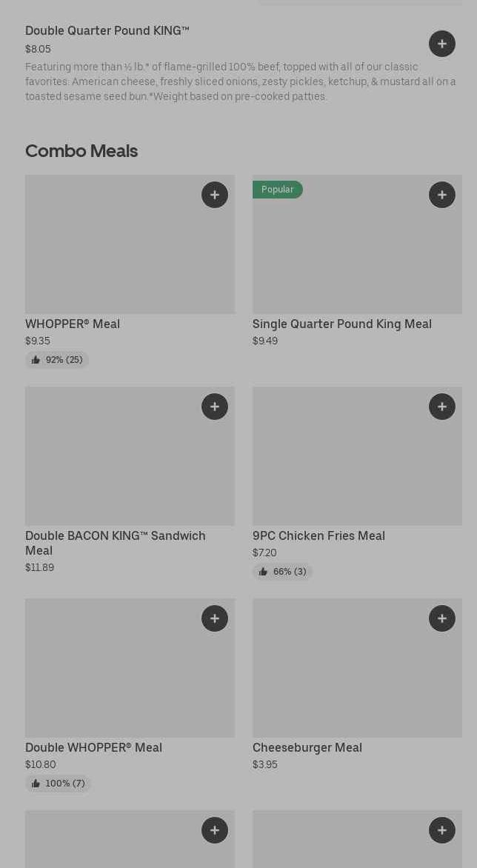Screen dimensions: 477x868
Task: Click Double WHOPPER Meal 100% rating badge
Action: point(58,784)
